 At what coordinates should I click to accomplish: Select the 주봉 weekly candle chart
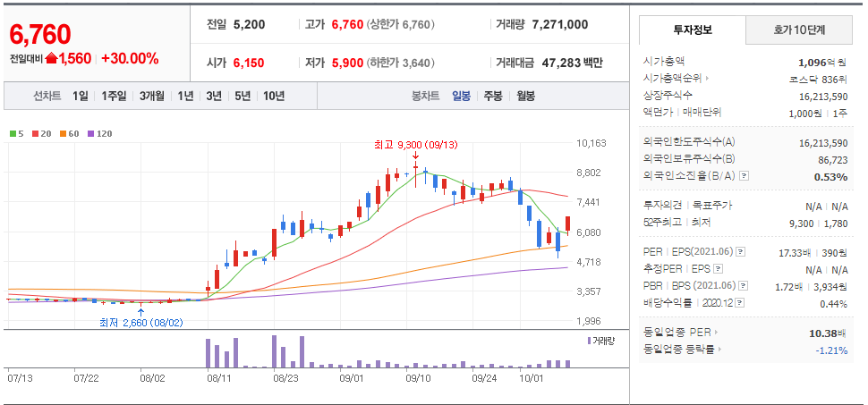tap(493, 96)
